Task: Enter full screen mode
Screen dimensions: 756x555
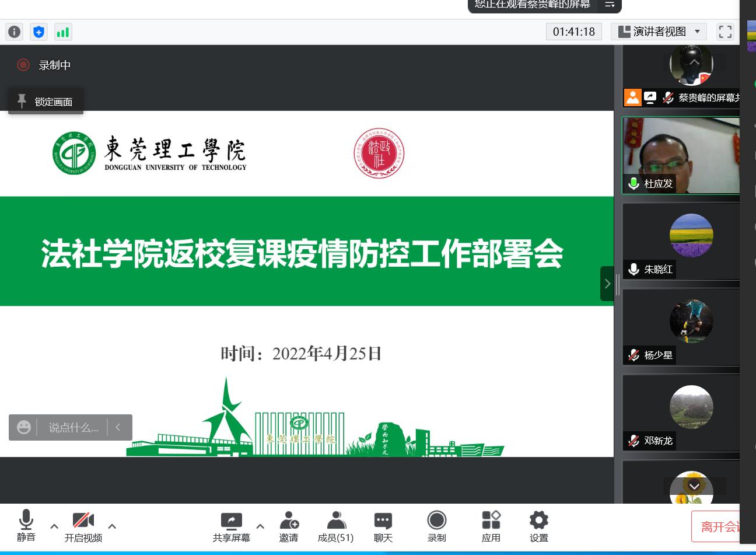Action: [725, 32]
